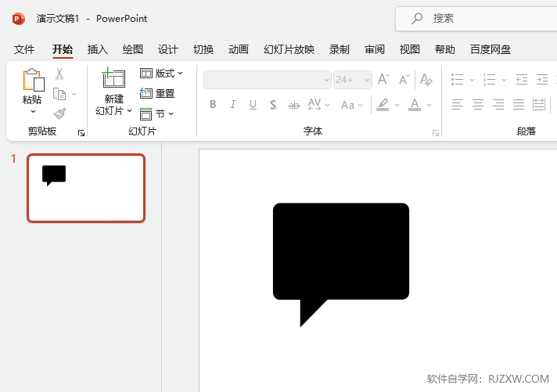Open Font dialog launcher
Image resolution: width=557 pixels, height=392 pixels.
tap(436, 133)
